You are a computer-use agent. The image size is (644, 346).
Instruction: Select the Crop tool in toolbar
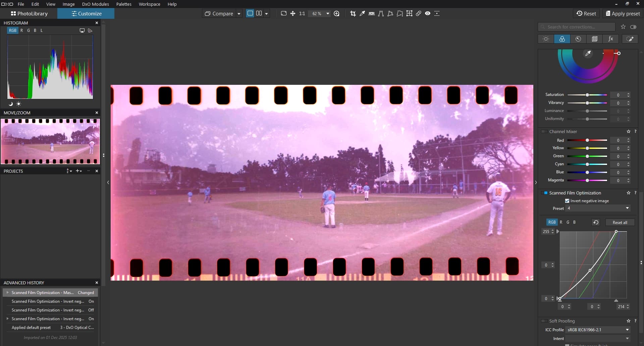353,13
